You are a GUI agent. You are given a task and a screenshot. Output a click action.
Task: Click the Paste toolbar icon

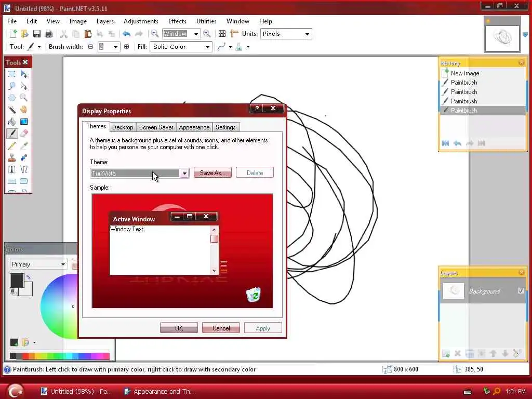coord(88,34)
